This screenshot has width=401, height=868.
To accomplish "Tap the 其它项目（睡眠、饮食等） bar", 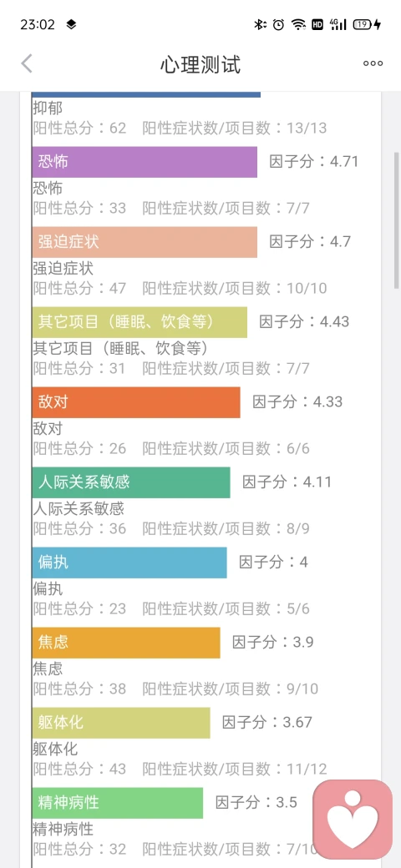I will point(140,322).
